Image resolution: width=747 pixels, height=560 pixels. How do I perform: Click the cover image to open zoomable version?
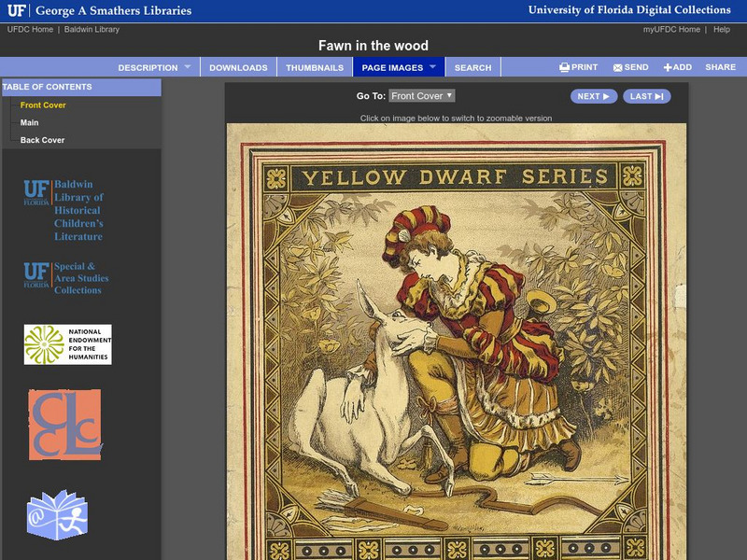click(x=457, y=342)
